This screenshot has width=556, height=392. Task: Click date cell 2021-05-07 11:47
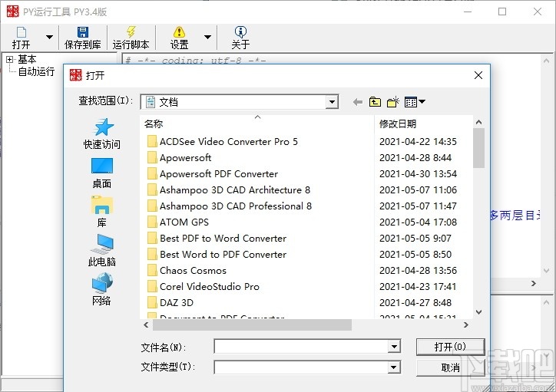pos(418,206)
